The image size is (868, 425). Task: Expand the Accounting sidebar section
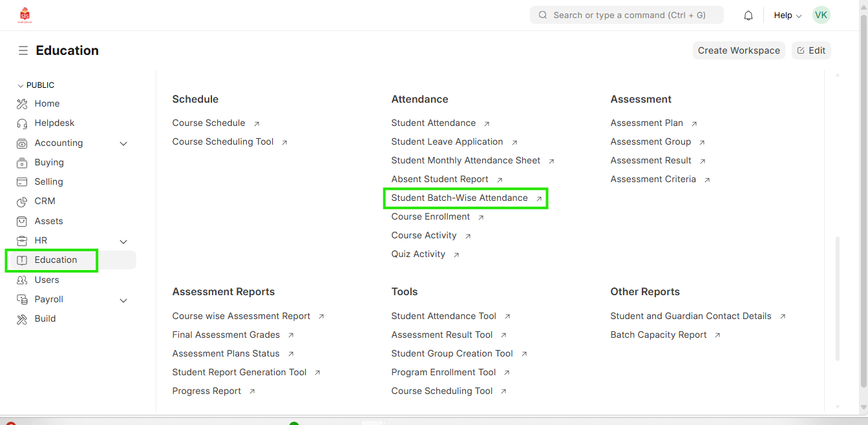pyautogui.click(x=123, y=143)
